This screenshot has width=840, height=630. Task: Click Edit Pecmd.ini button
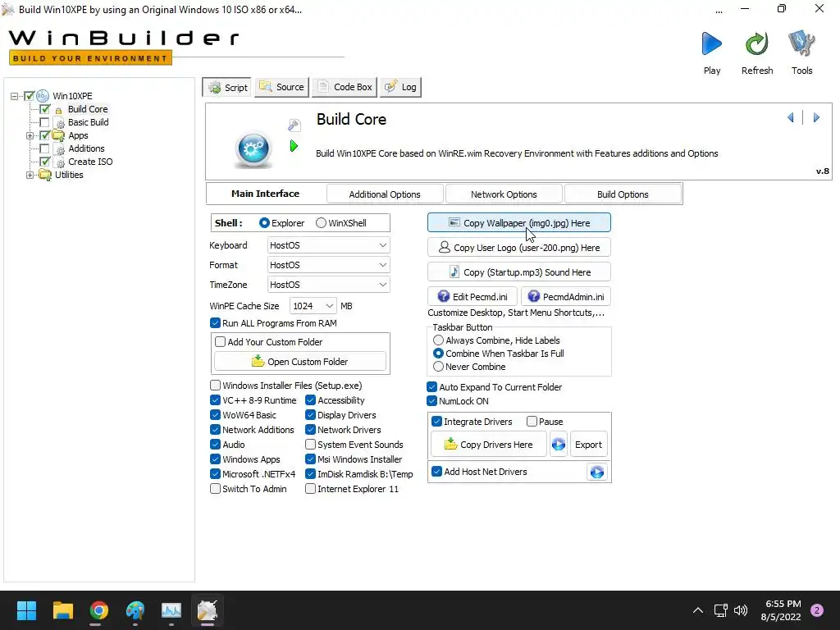point(472,297)
